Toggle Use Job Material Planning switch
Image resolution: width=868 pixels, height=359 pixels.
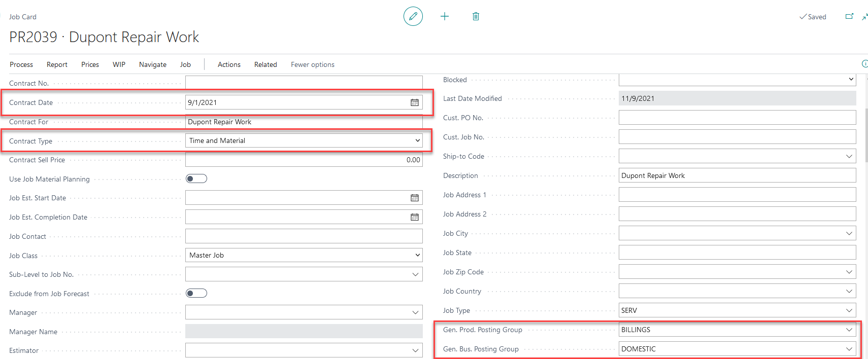[x=196, y=178]
